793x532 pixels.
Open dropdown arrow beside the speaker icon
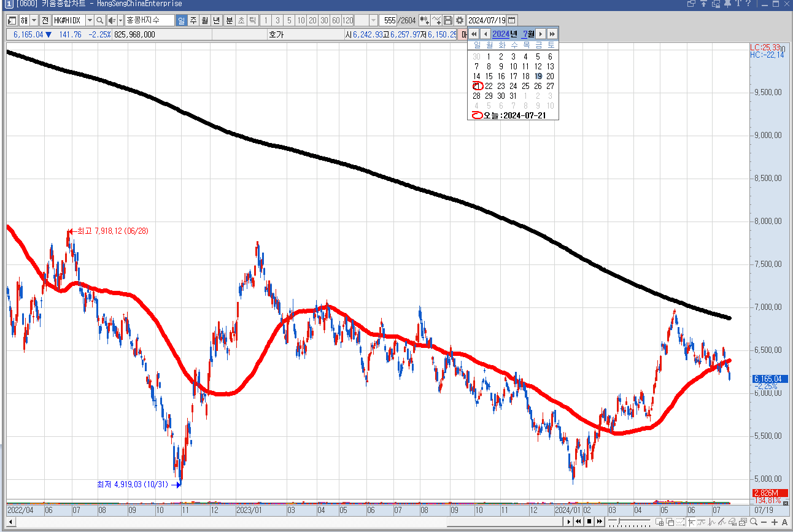120,21
